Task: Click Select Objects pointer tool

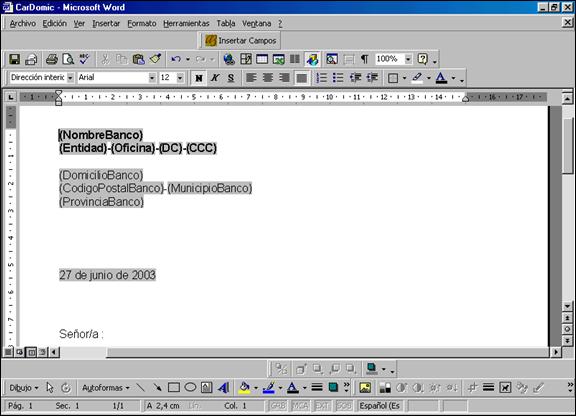Action: click(x=50, y=387)
